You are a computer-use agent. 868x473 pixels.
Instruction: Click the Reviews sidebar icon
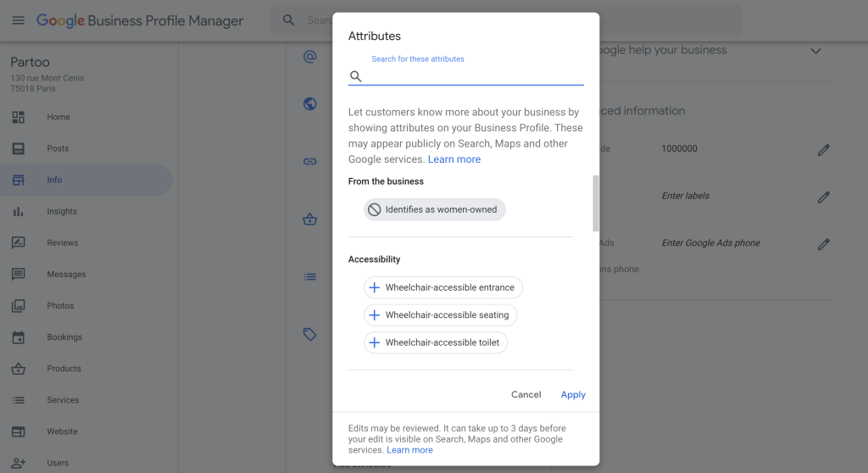point(19,242)
